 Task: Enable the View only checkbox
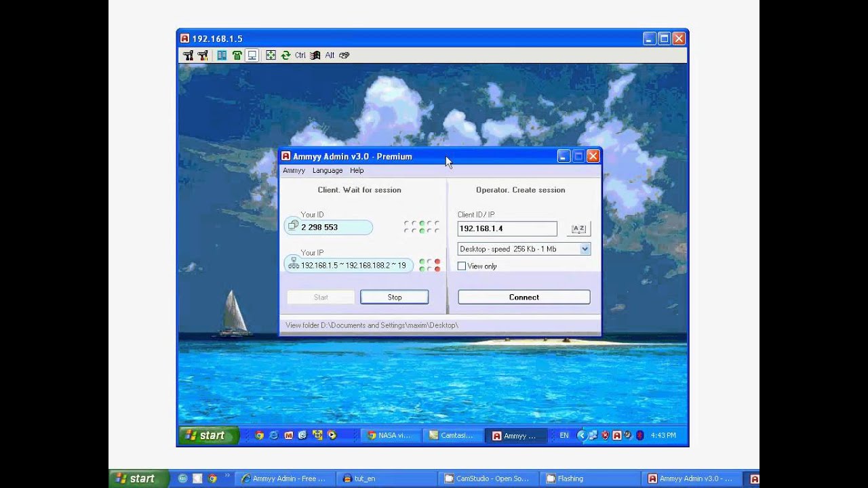pos(462,266)
